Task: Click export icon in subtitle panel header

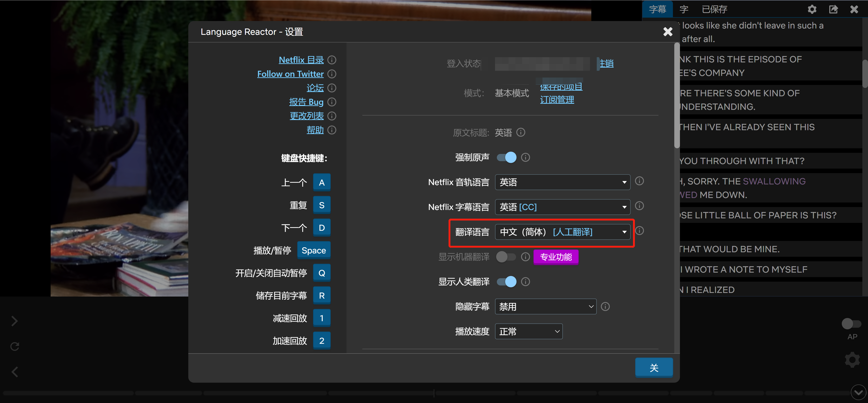Action: pos(833,9)
